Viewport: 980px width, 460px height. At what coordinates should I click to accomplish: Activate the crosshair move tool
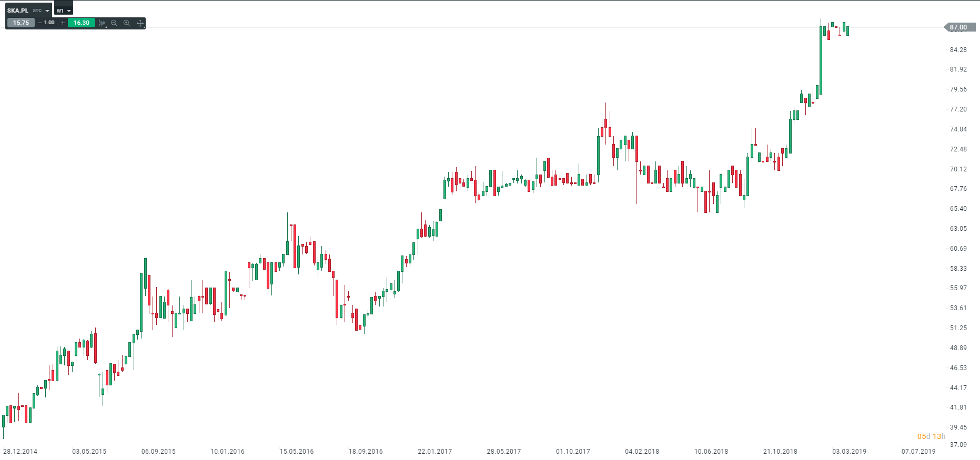pos(140,23)
